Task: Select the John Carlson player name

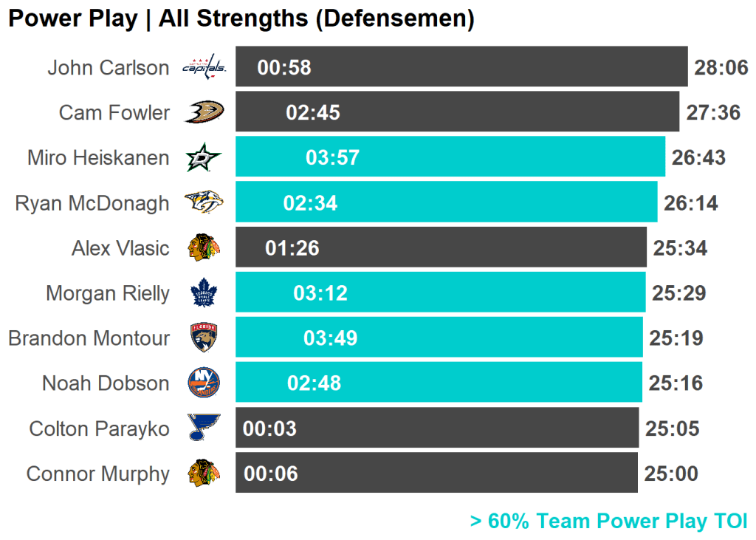Action: [109, 68]
